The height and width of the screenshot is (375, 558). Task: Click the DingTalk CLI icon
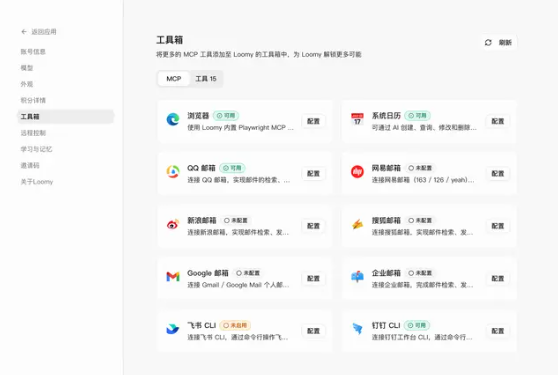357,329
